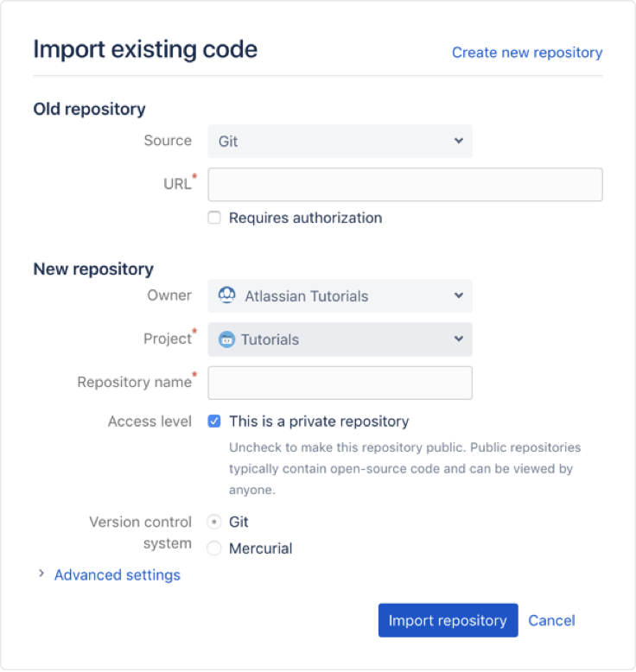
Task: Click the Project dropdown arrow icon
Action: coord(458,339)
